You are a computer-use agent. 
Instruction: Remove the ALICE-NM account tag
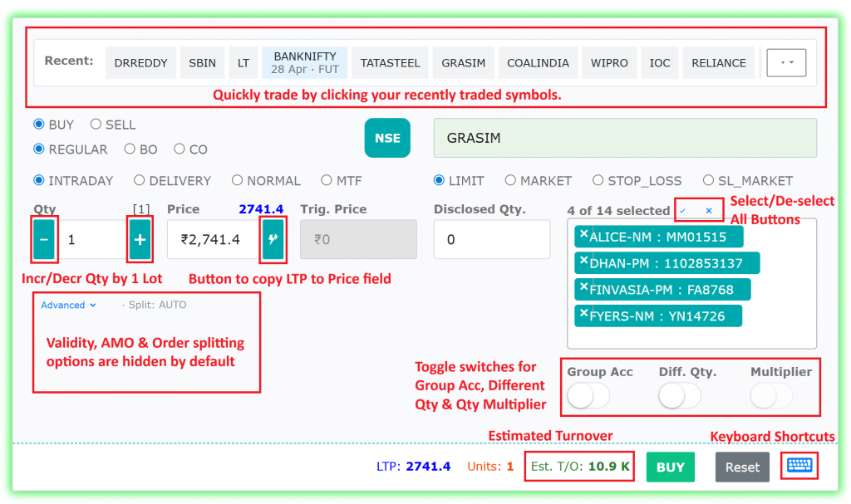tap(583, 234)
